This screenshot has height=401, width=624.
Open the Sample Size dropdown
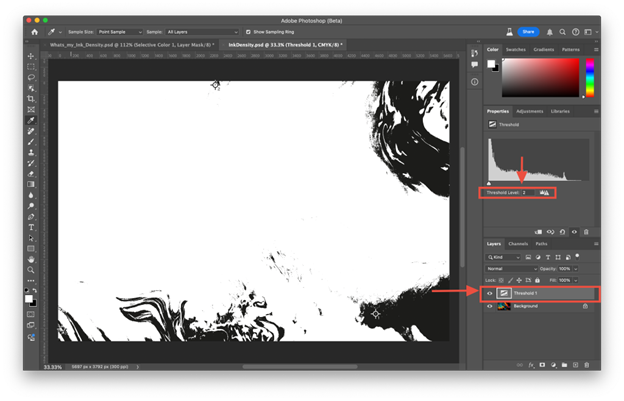tap(119, 32)
